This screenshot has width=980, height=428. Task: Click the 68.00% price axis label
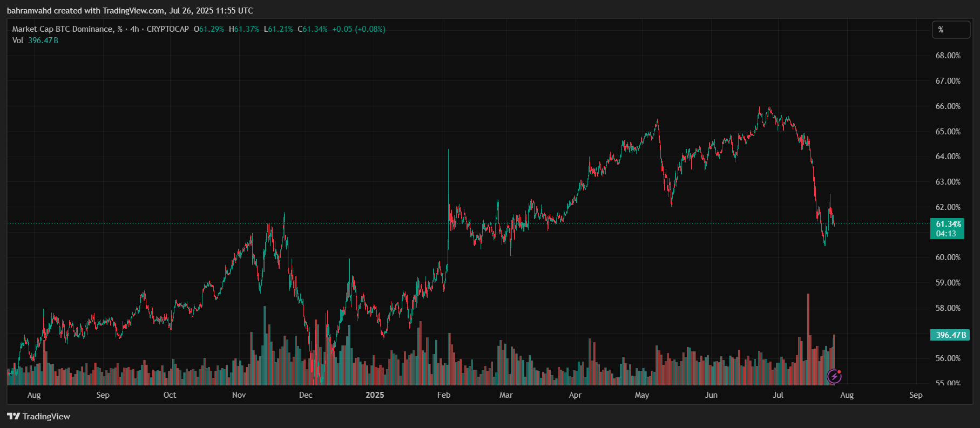coord(948,56)
